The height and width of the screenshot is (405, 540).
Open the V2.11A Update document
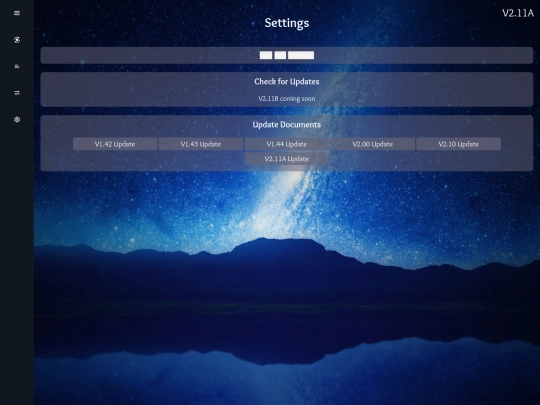(x=287, y=159)
